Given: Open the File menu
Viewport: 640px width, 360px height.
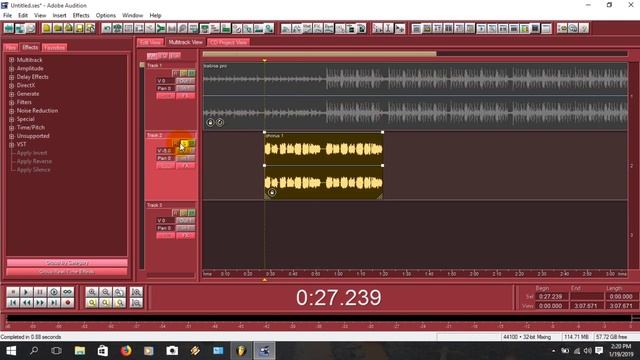Looking at the screenshot, I should 7,15.
